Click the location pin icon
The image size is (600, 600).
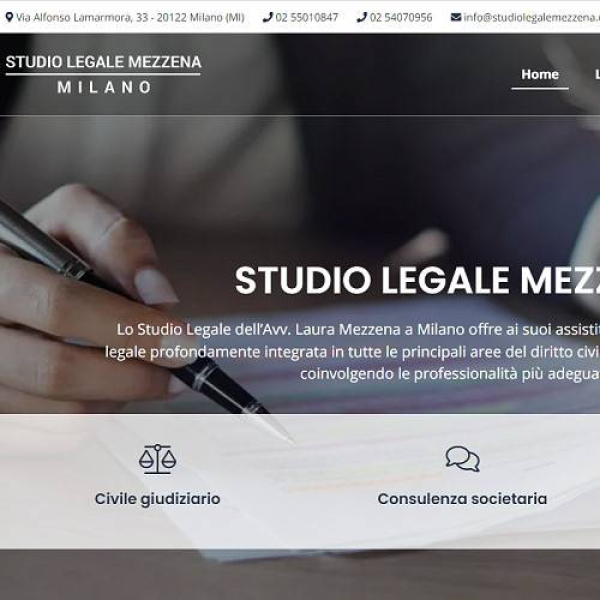pyautogui.click(x=9, y=17)
